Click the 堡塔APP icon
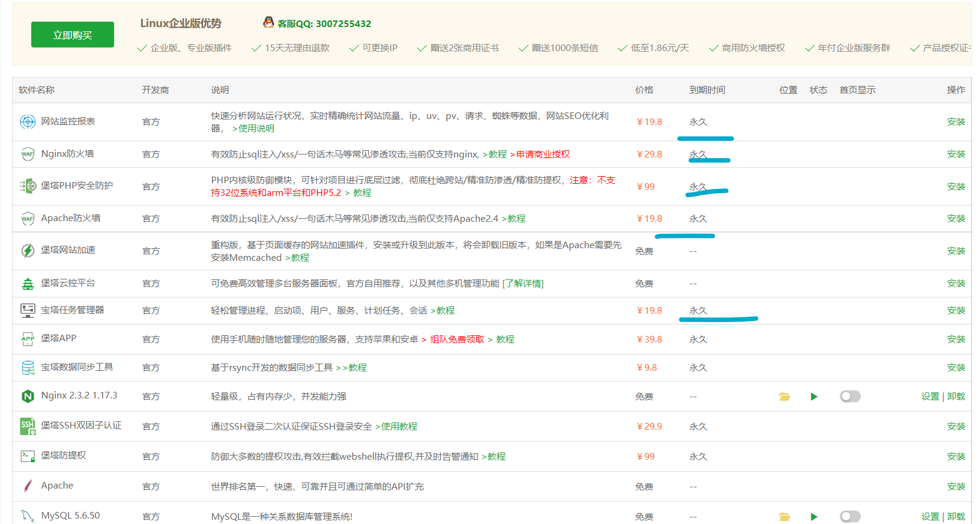This screenshot has height=524, width=980. tap(28, 340)
